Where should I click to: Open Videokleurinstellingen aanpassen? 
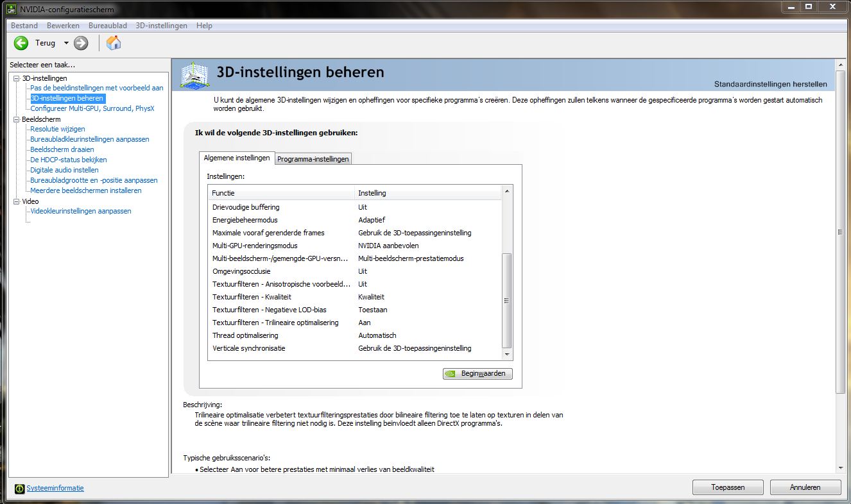pyautogui.click(x=81, y=211)
